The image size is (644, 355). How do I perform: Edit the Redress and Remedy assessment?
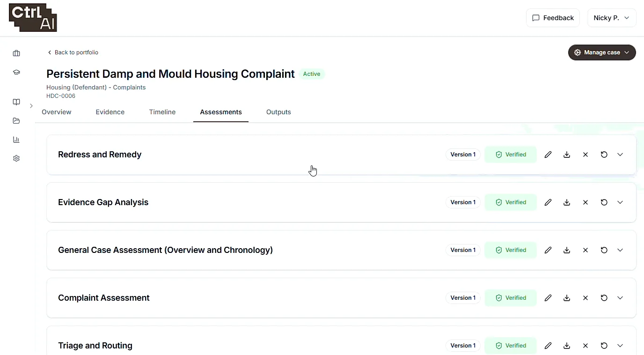(x=548, y=155)
